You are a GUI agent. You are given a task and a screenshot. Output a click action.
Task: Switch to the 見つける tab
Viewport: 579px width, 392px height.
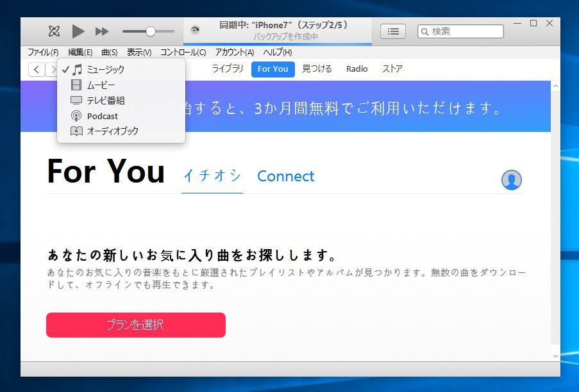point(317,69)
